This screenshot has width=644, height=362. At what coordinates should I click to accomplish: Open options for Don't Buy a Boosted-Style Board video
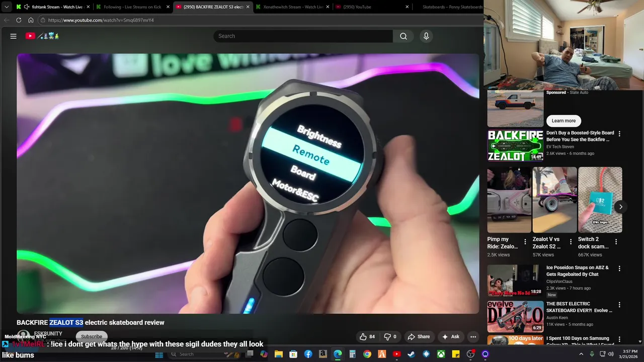tap(619, 134)
